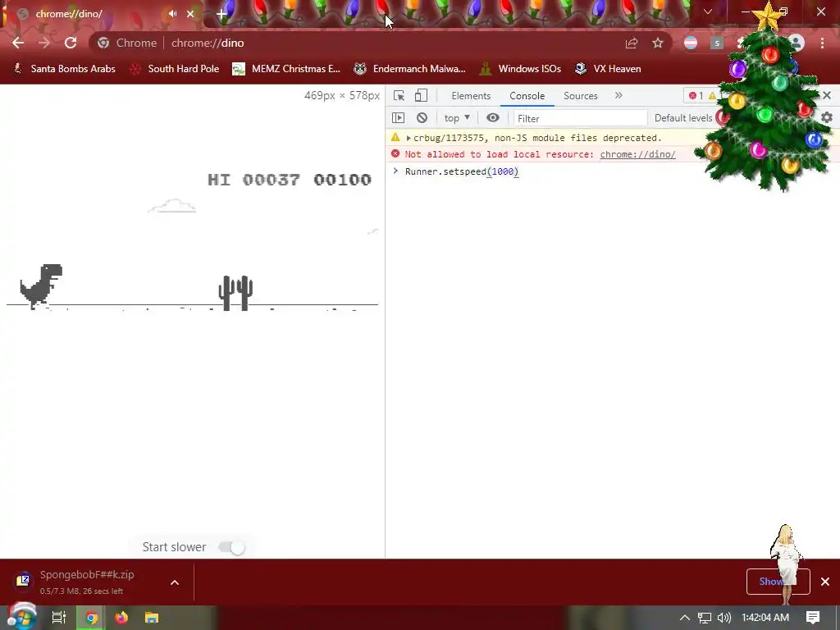Viewport: 840px width, 630px height.
Task: Close the downloads bar
Action: [825, 582]
